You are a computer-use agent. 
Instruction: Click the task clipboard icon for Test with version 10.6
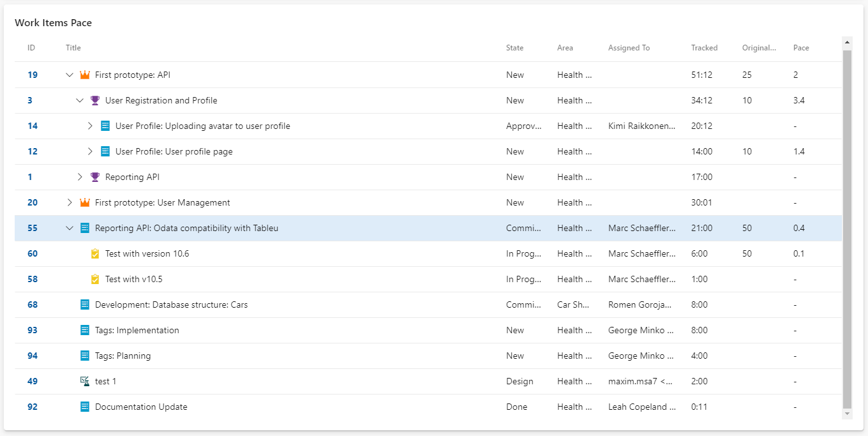[x=95, y=253]
